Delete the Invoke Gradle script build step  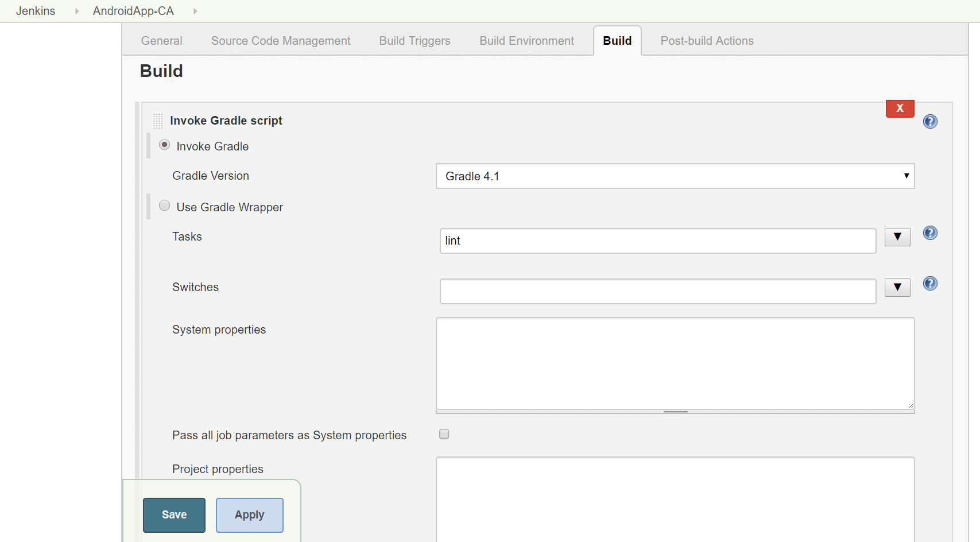point(900,109)
